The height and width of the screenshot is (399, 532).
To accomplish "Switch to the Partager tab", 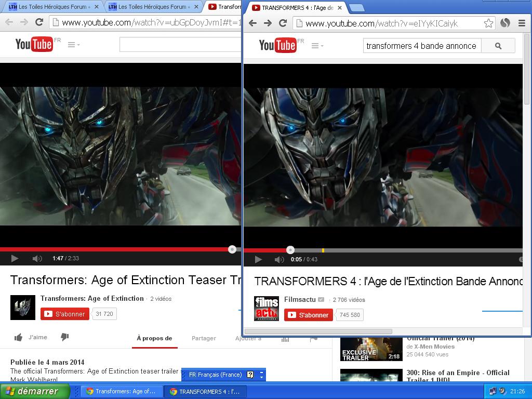I will [204, 338].
